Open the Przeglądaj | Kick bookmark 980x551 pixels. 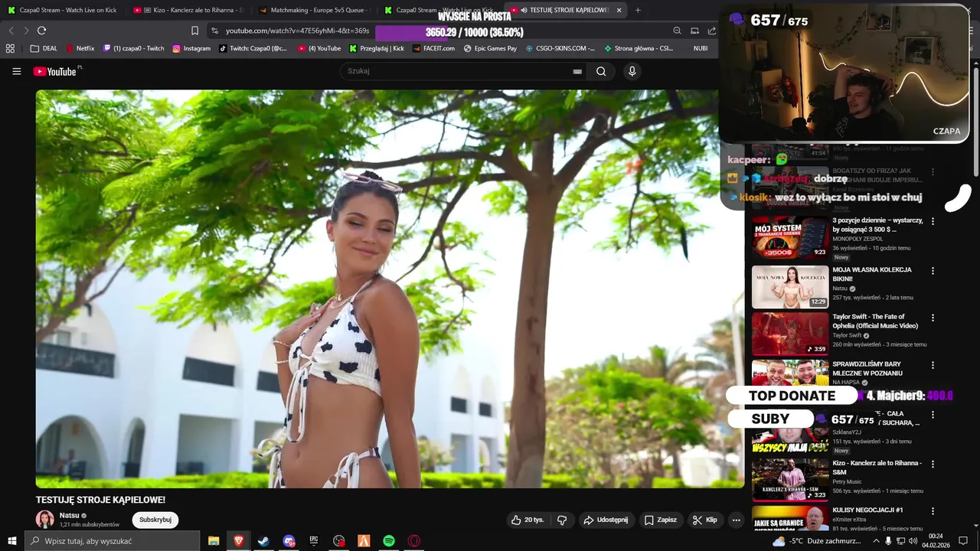(x=377, y=48)
